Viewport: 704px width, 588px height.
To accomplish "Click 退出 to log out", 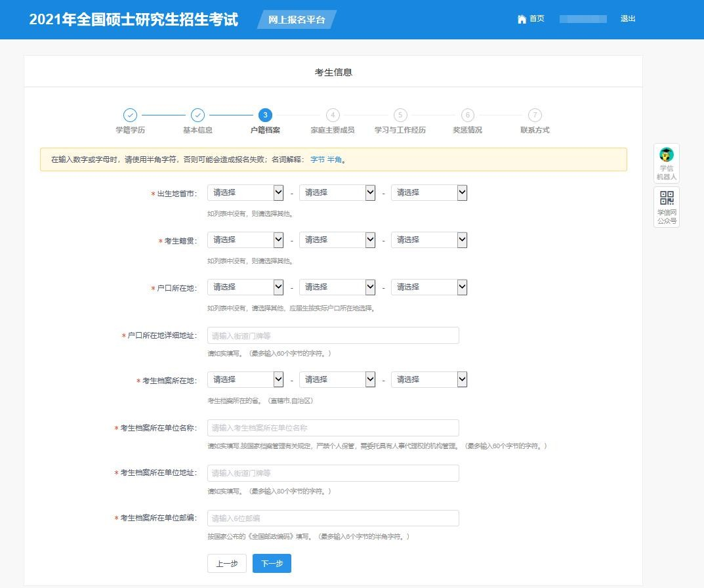I will click(628, 19).
